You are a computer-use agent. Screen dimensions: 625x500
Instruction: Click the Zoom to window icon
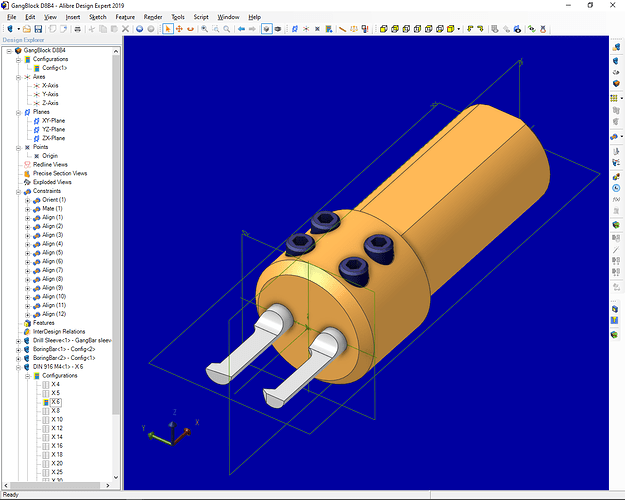point(216,29)
